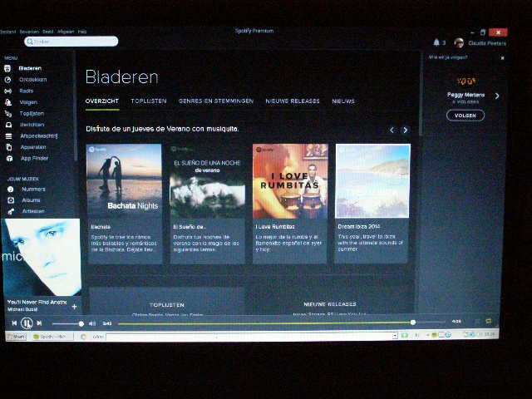Select the Ontdekken compass icon

coord(7,80)
